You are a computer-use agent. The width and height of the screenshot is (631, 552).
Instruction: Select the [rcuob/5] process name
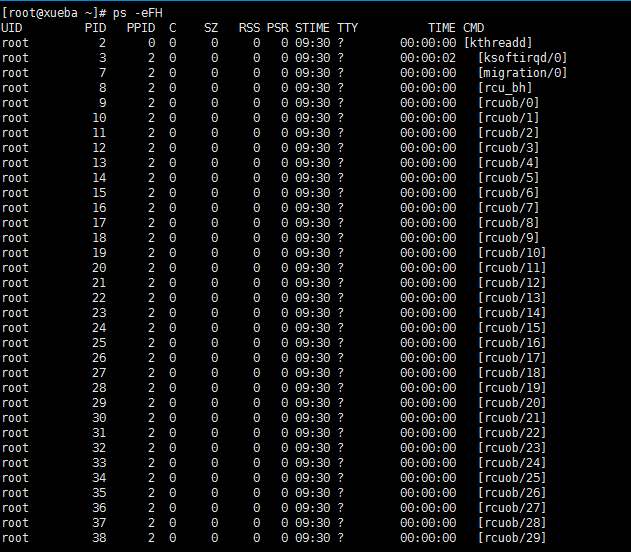[x=508, y=178]
